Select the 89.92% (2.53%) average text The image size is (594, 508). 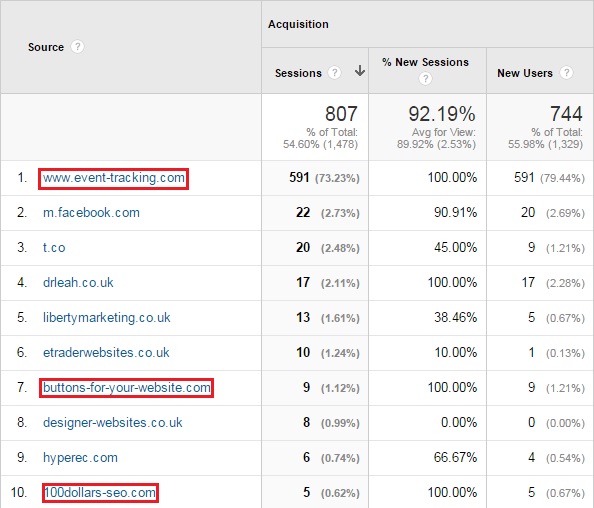click(x=436, y=144)
